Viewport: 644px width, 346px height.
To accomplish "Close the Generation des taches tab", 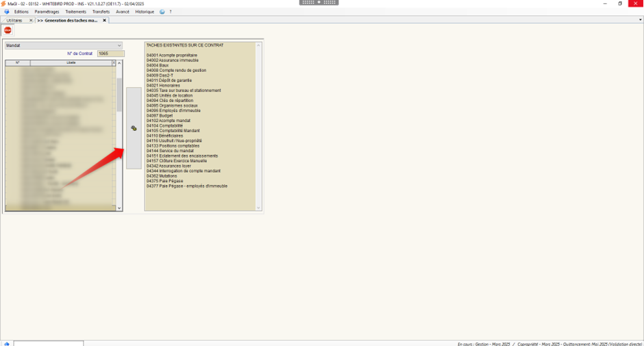I will [x=104, y=21].
